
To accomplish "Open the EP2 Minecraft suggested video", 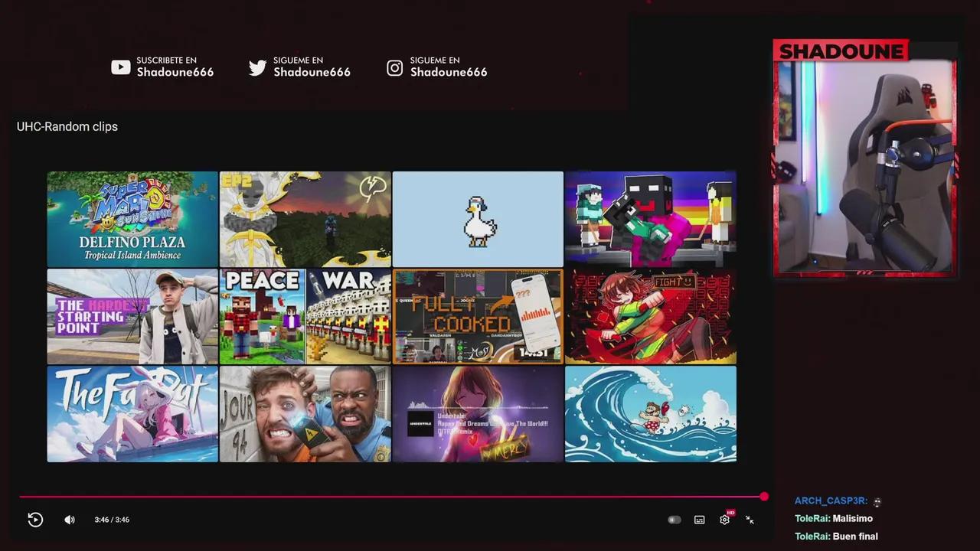I will [305, 219].
